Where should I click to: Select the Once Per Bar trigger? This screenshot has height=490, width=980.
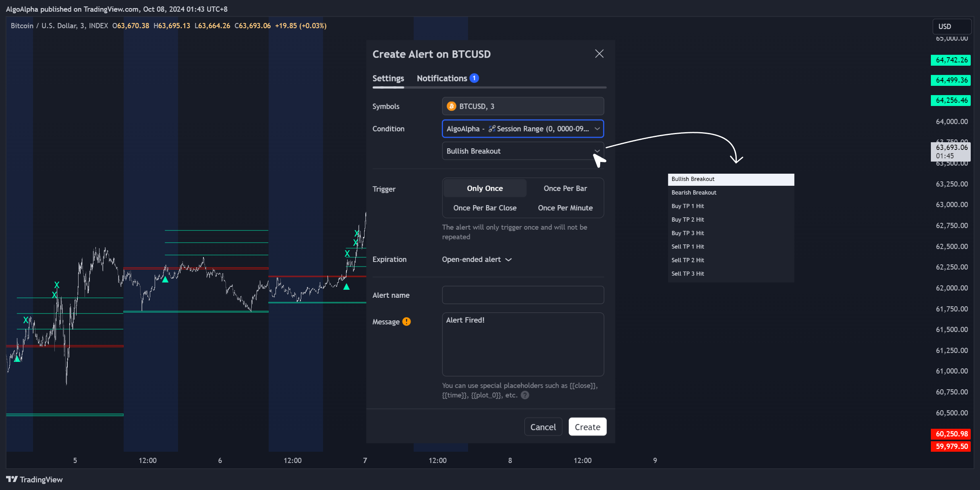565,189
